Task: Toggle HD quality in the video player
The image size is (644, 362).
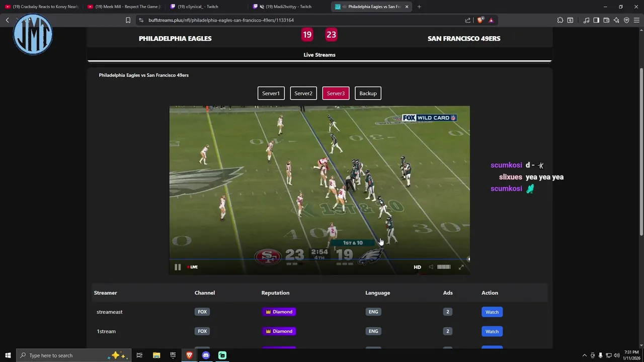Action: pos(417,267)
